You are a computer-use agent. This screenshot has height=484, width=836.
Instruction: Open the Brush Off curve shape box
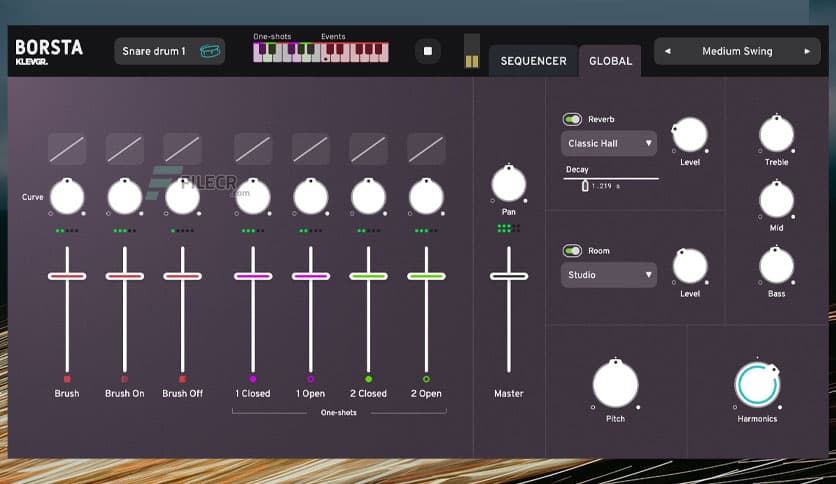pos(182,149)
